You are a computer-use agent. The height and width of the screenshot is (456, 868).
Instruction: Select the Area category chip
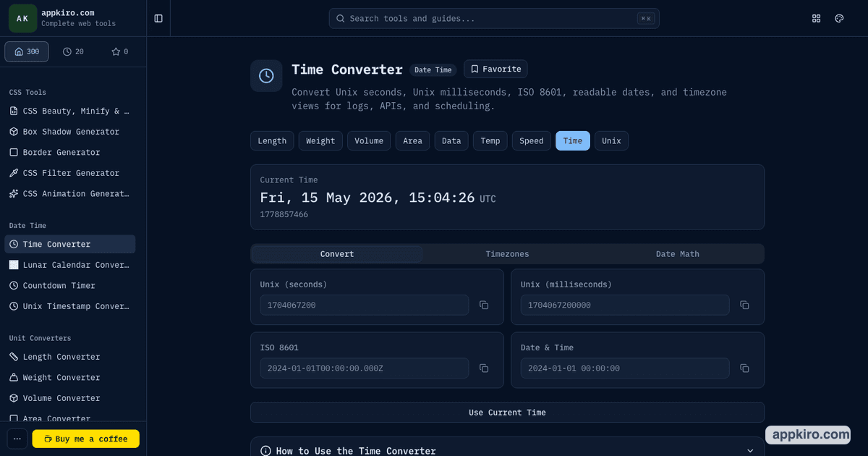[412, 140]
